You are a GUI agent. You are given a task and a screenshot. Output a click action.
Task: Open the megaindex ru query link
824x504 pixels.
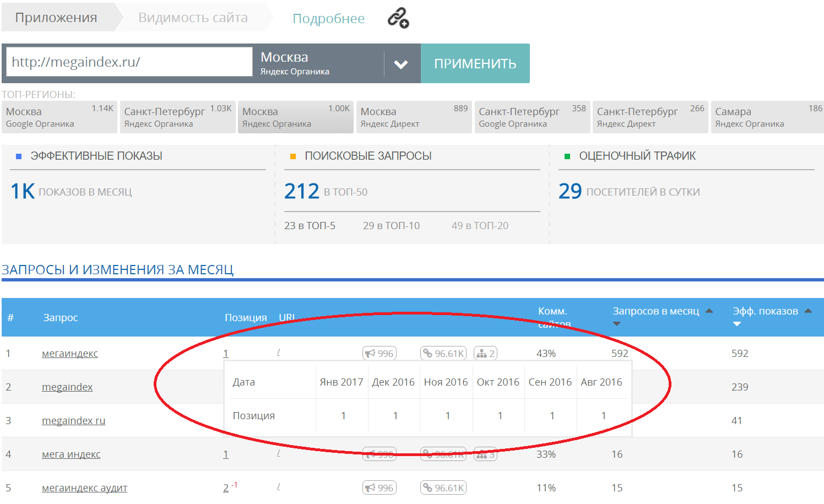tap(73, 421)
